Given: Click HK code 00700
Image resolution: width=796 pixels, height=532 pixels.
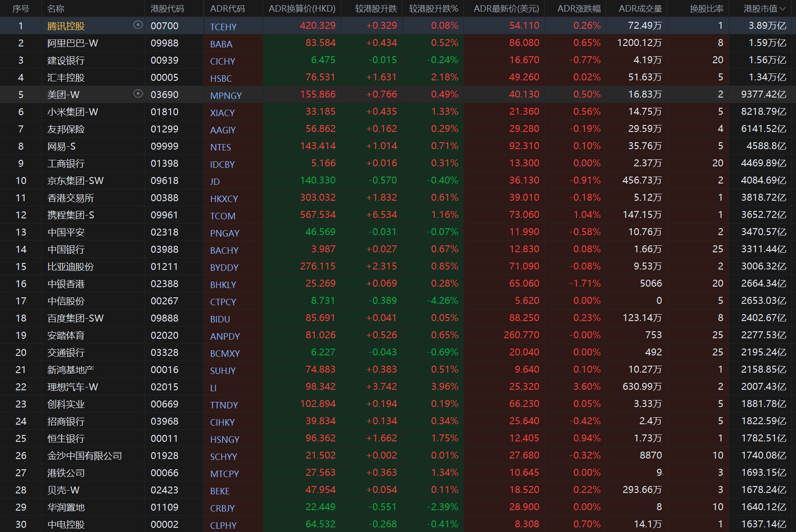Looking at the screenshot, I should click(x=165, y=26).
